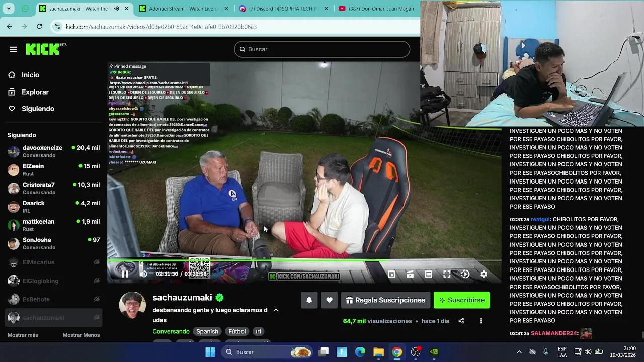
Task: Open davooxeneize channel from the list
Action: [x=54, y=151]
